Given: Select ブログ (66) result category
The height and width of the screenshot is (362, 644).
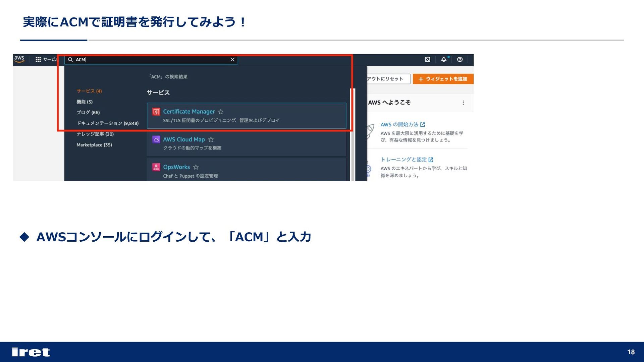Looking at the screenshot, I should click(x=88, y=112).
